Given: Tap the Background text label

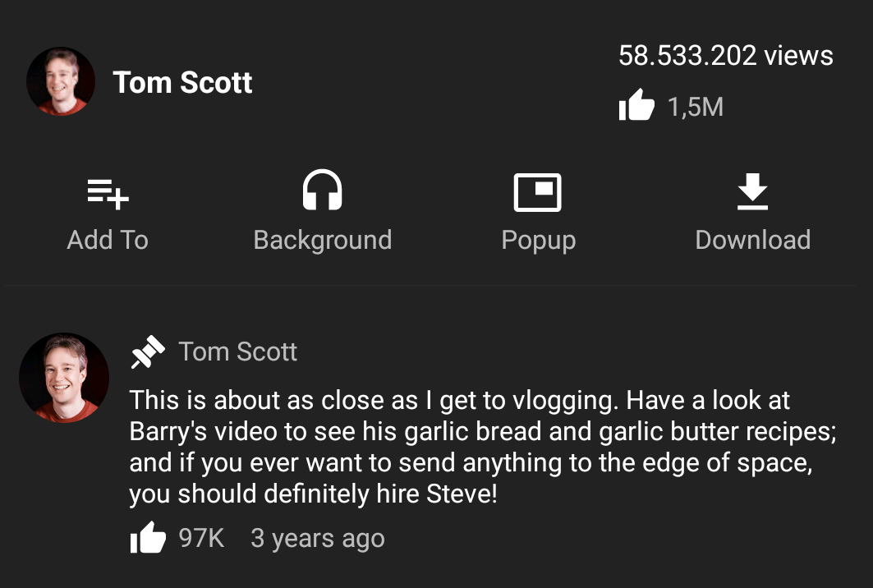Looking at the screenshot, I should 323,241.
